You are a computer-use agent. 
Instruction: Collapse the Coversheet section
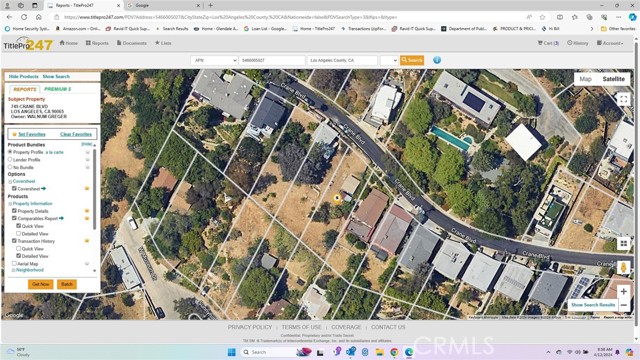[10, 181]
